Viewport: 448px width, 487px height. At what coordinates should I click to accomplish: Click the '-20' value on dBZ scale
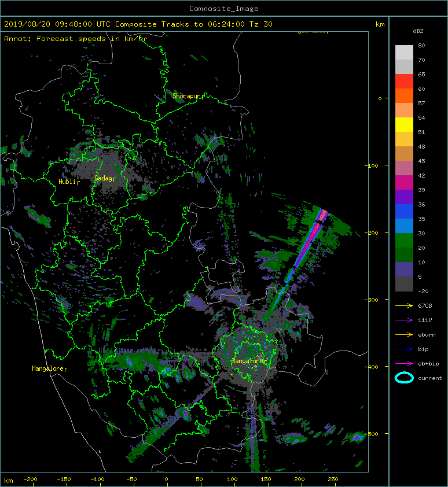(423, 291)
